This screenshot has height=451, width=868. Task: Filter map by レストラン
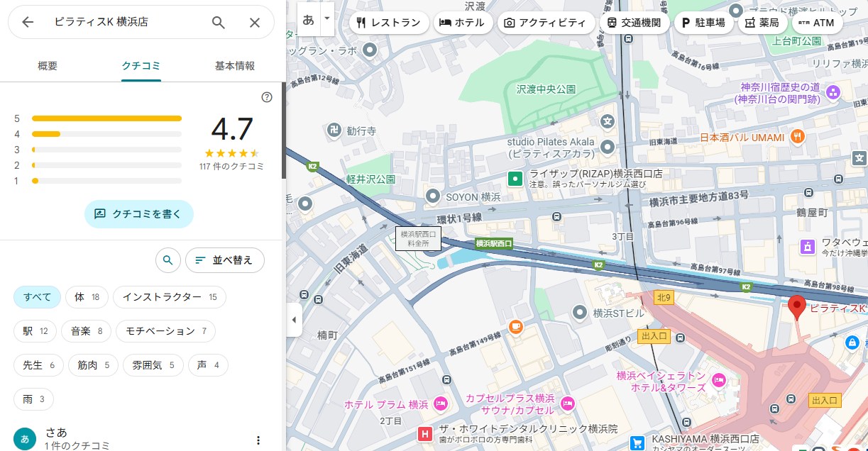click(x=388, y=22)
